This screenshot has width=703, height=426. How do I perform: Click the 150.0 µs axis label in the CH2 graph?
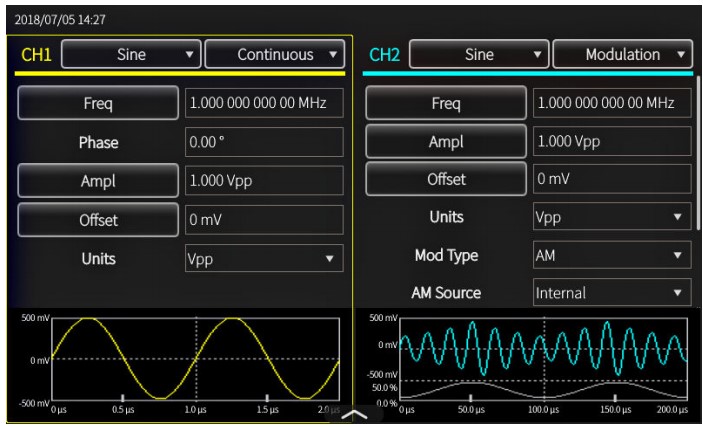616,410
